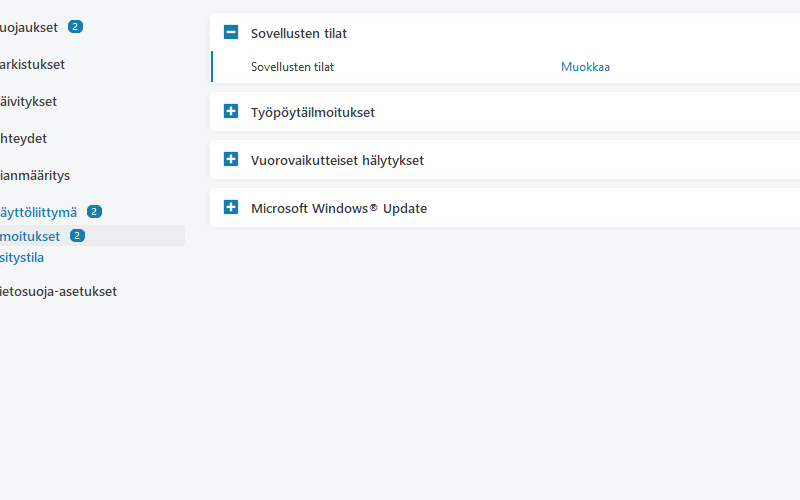Open Suojaukset in the sidebar
Viewport: 800px width, 500px height.
coord(28,27)
